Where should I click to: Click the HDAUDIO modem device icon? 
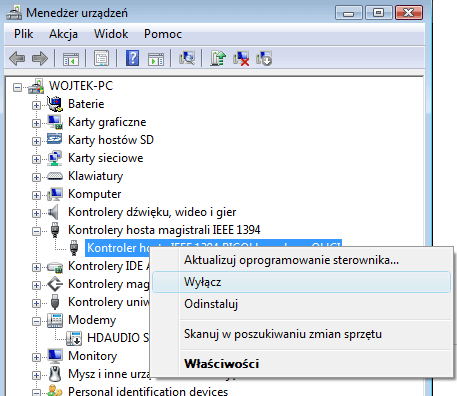point(74,338)
